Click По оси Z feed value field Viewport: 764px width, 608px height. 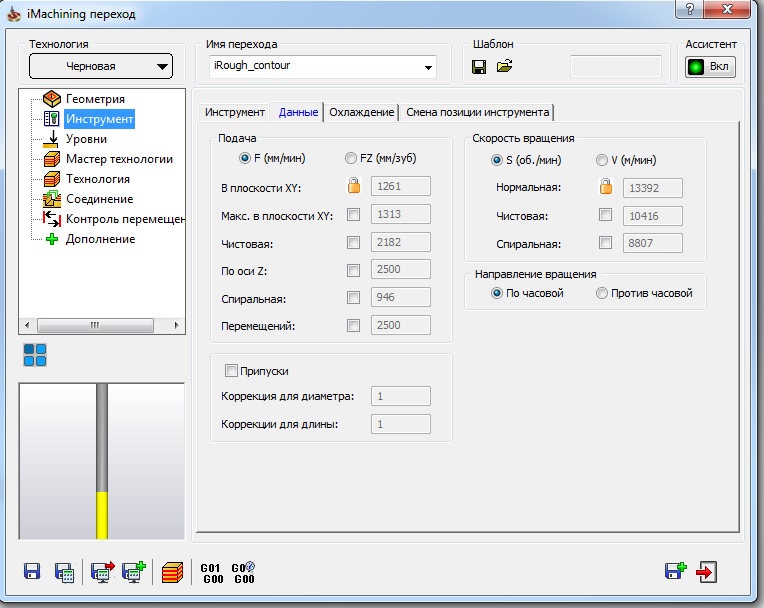tap(401, 269)
